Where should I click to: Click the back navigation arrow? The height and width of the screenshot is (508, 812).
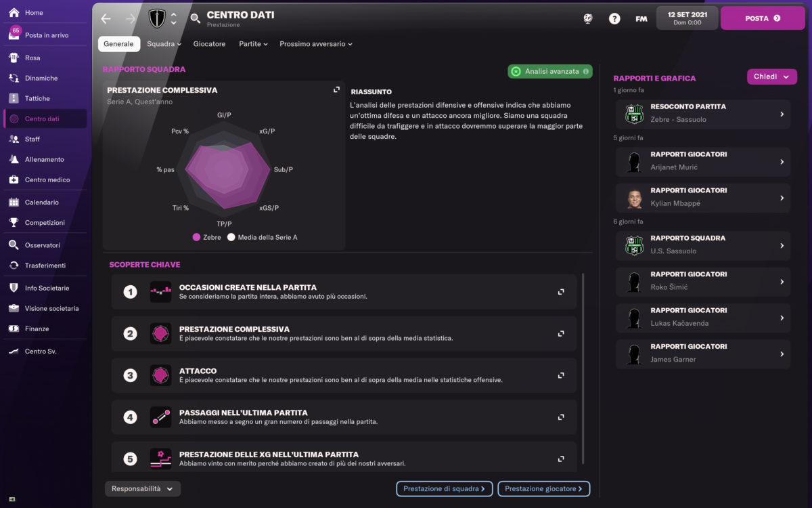pos(106,18)
